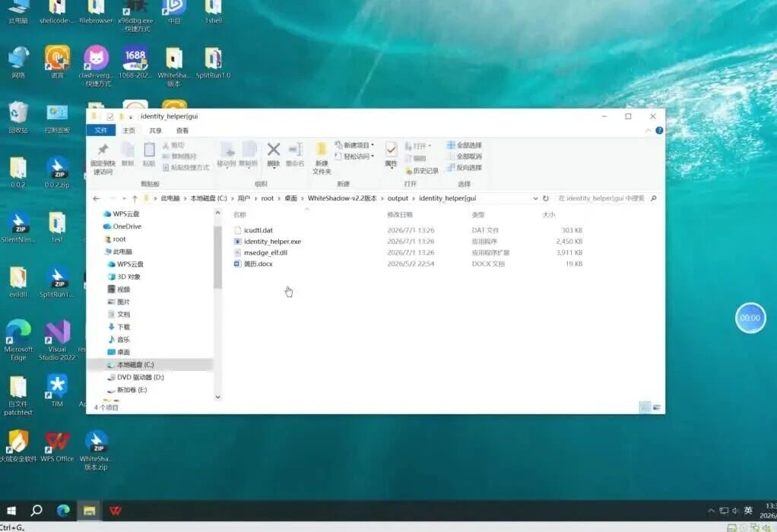This screenshot has height=532, width=777.
Task: Click the WhiteShadow-v2.2 breadcrumb segment
Action: click(342, 198)
